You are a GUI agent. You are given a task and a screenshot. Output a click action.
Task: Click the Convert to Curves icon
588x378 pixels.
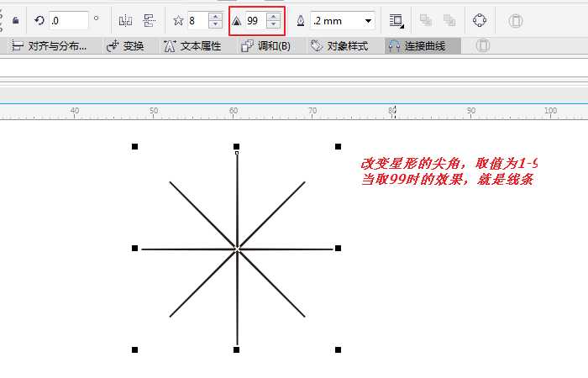[480, 20]
